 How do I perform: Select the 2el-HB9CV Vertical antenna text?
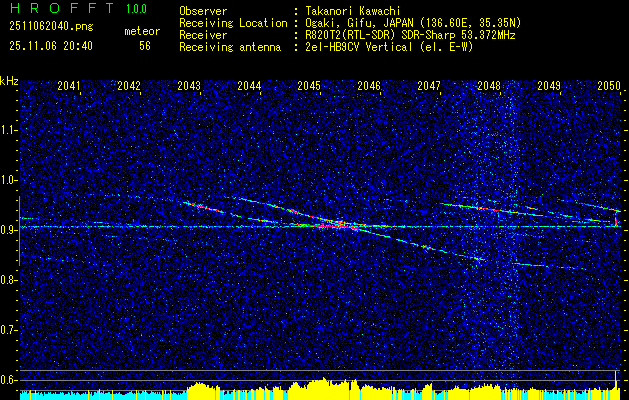pyautogui.click(x=389, y=47)
